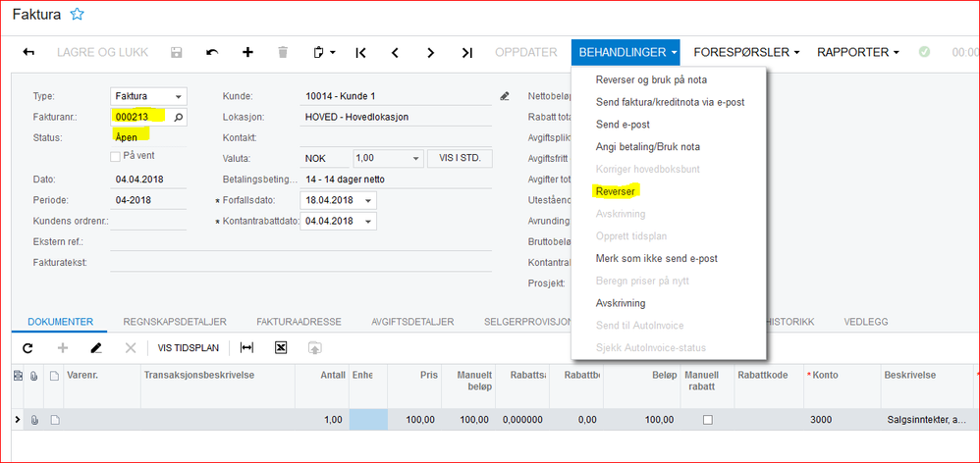Open the Type dropdown showing Faktura
Screen dimensions: 980x463
coord(179,97)
